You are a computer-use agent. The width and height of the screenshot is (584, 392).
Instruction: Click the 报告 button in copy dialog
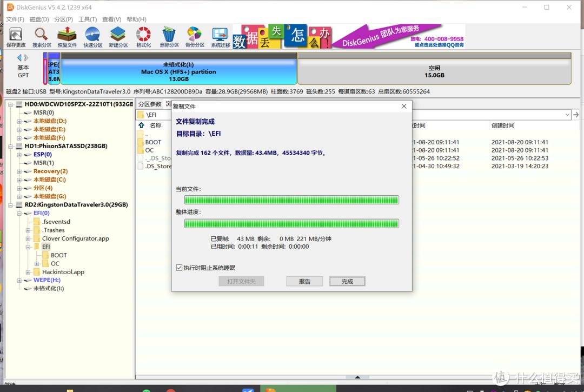pyautogui.click(x=304, y=282)
